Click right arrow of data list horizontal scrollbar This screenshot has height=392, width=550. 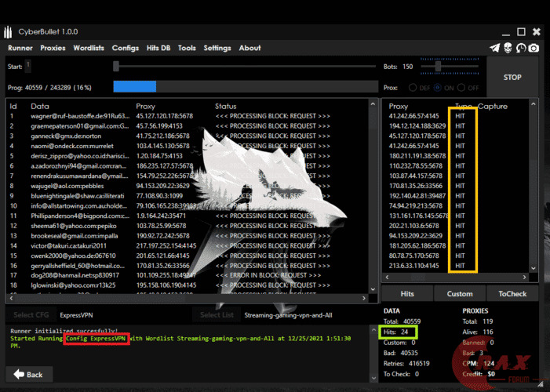pyautogui.click(x=364, y=298)
